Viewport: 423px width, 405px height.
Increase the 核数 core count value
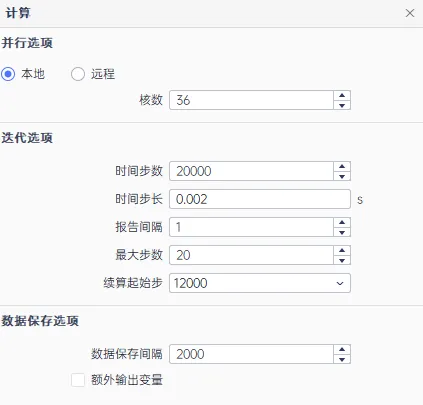pyautogui.click(x=342, y=95)
